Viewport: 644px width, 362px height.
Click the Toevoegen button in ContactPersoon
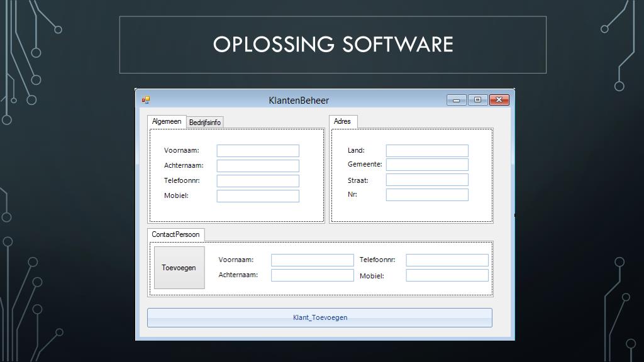click(179, 268)
